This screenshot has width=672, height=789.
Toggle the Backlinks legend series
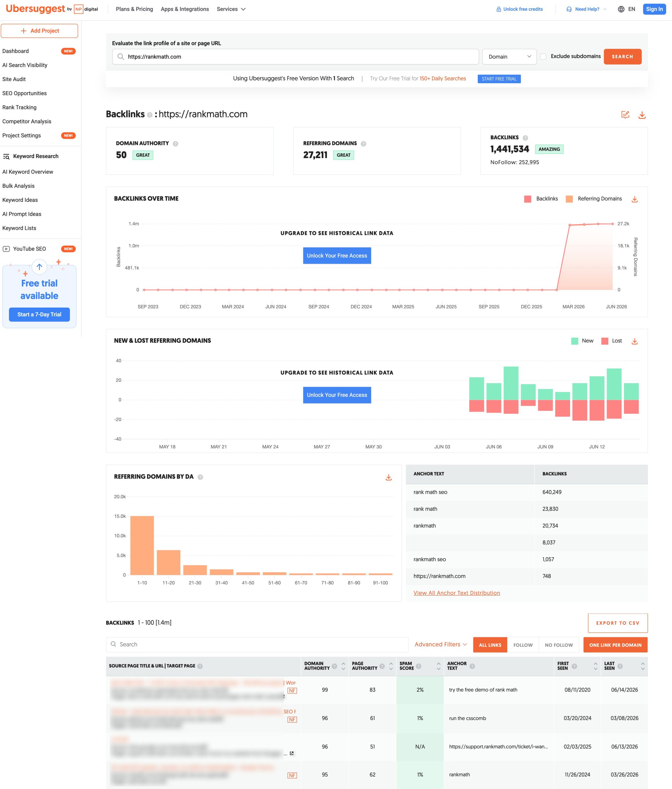point(541,199)
